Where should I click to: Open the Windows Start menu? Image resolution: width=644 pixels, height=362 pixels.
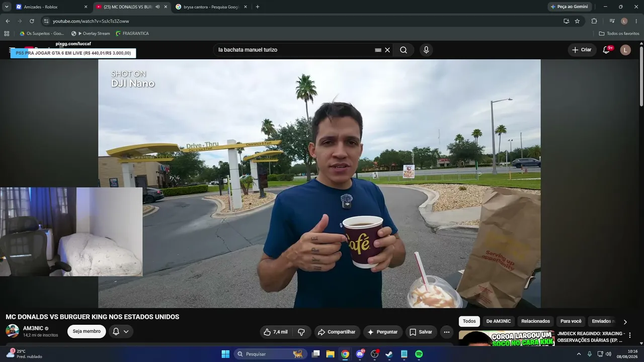[x=225, y=354]
